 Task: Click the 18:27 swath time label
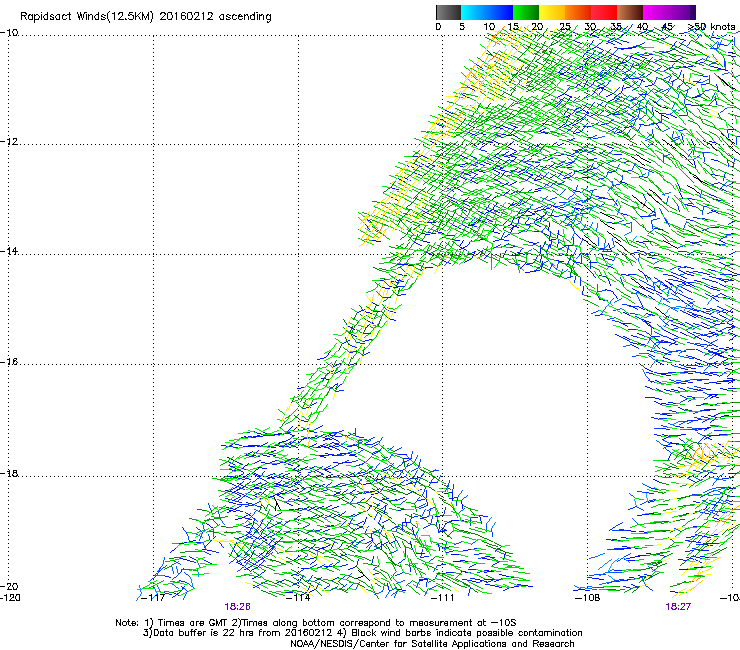point(678,607)
